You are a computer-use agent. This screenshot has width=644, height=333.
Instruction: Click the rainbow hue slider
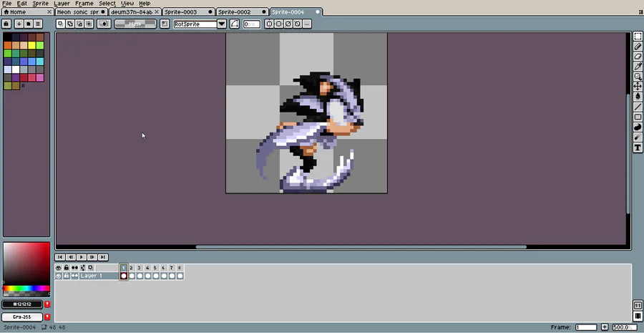(x=26, y=288)
